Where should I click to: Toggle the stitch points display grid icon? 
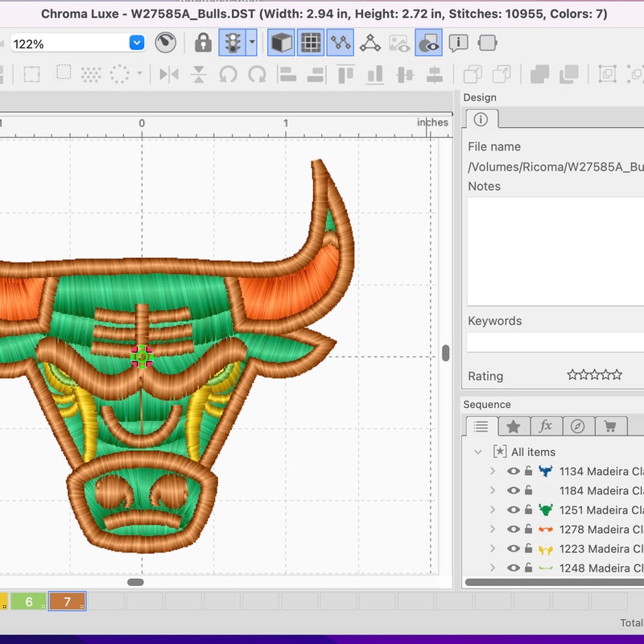pos(311,43)
